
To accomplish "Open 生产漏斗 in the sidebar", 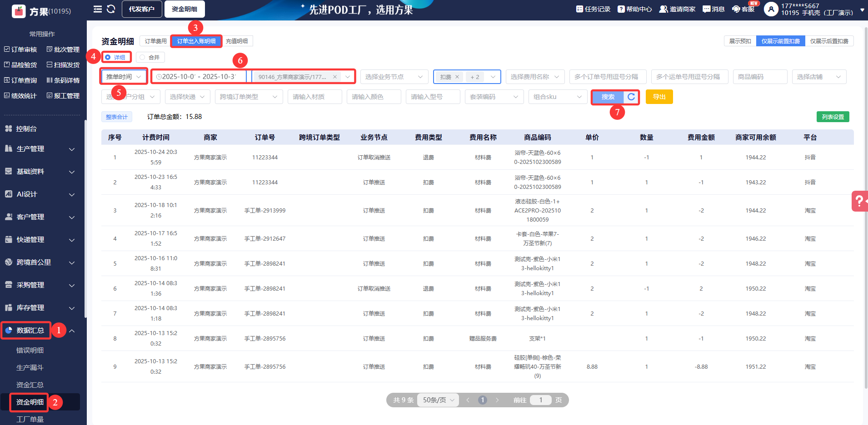I will coord(30,368).
